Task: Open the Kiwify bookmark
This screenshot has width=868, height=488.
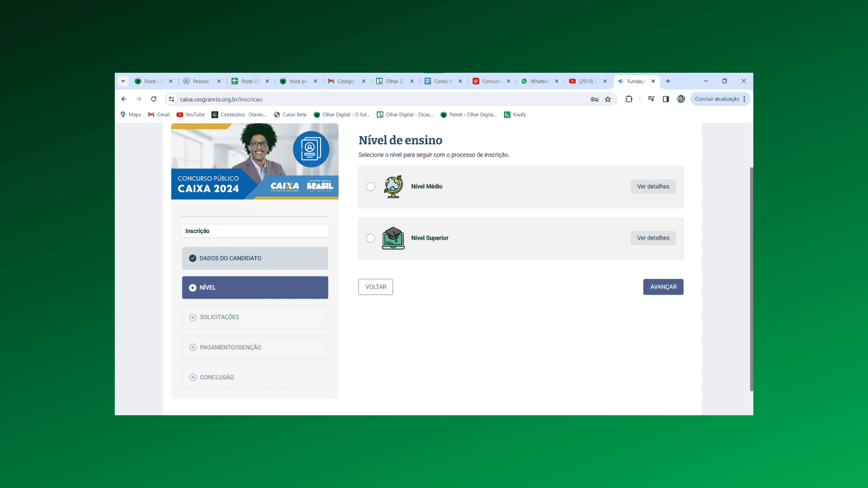Action: coord(515,115)
